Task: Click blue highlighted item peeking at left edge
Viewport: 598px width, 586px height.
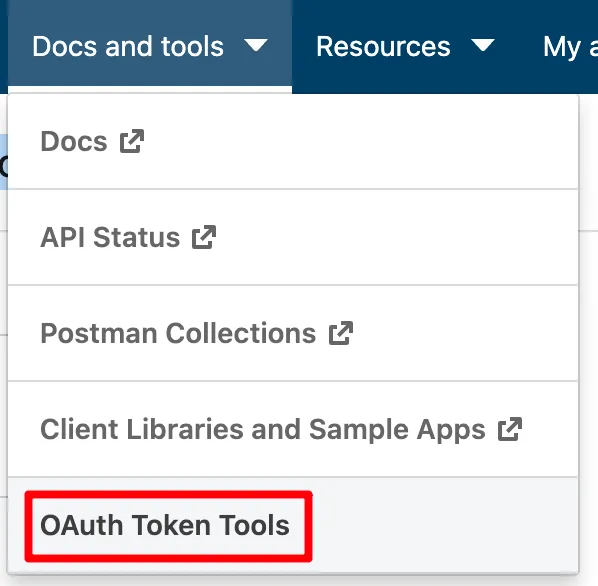Action: tap(4, 162)
